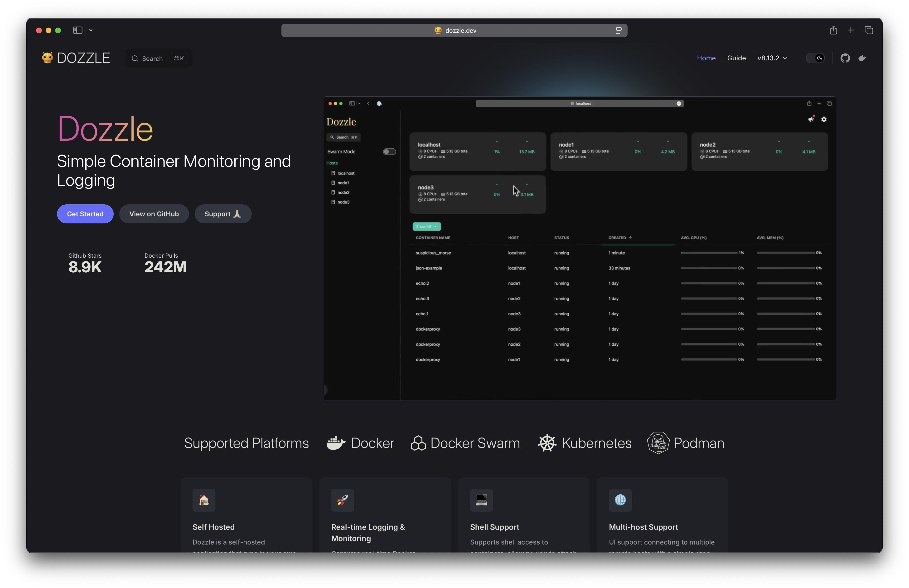Viewport: 909px width, 588px height.
Task: Click the echo.3 container row name
Action: point(422,299)
